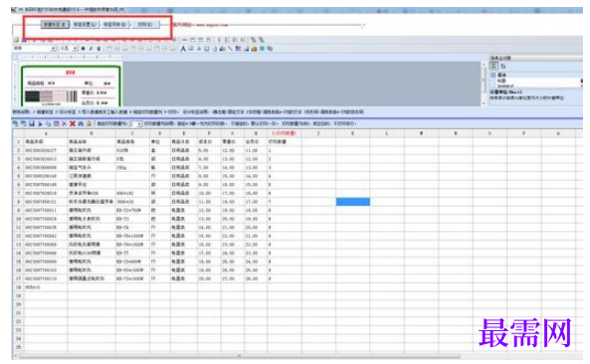Screen dimensions: 590x364
Task: Click cell with 27.00 in row 17
Action: point(233,278)
